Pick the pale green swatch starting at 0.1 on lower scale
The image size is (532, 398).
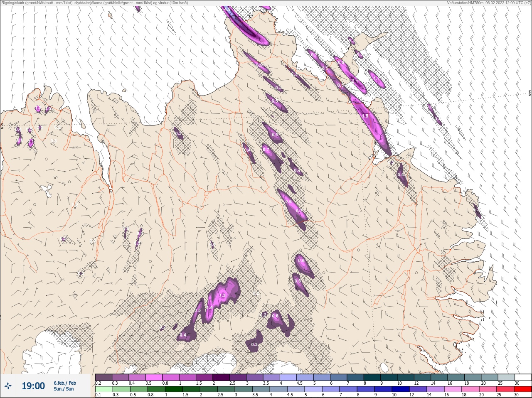point(103,389)
